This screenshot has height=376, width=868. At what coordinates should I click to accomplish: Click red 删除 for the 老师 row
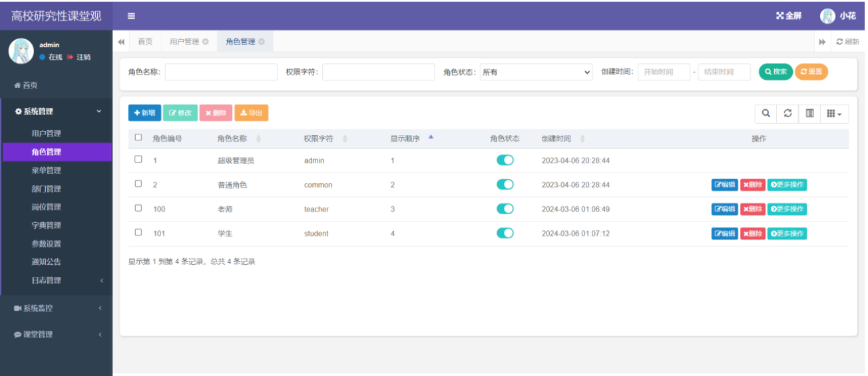pos(753,209)
